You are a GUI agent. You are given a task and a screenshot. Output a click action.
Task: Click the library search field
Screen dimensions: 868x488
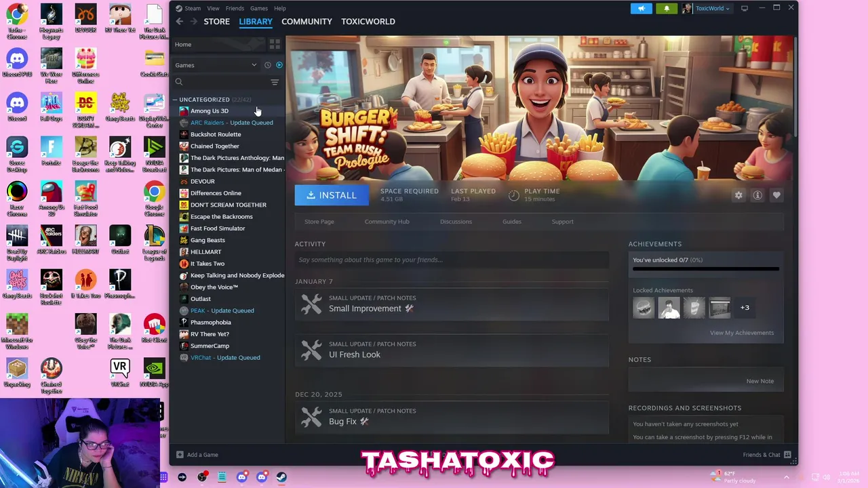222,82
